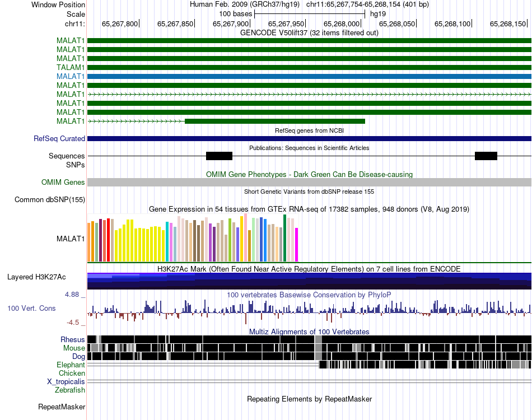Click the Scale label
Screen dimensions: 532x420
[76, 14]
